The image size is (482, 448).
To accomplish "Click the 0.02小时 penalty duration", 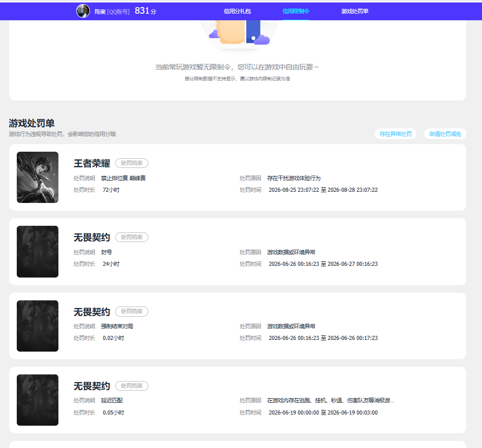I will (113, 338).
